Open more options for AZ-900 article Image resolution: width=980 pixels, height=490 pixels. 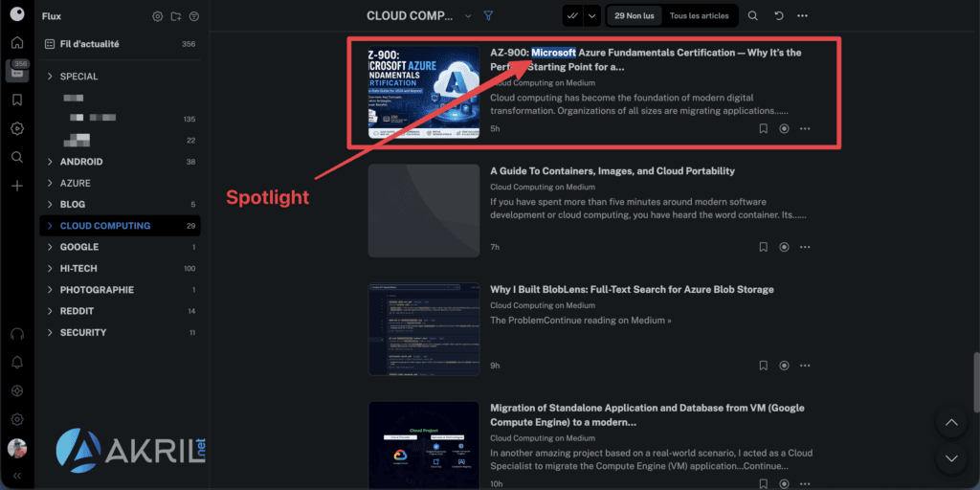pyautogui.click(x=805, y=129)
